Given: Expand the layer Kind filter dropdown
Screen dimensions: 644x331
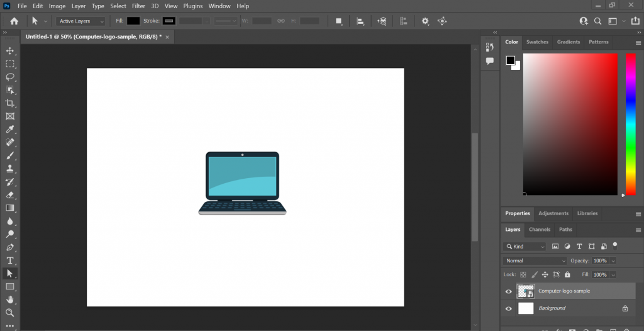Looking at the screenshot, I should pyautogui.click(x=526, y=247).
